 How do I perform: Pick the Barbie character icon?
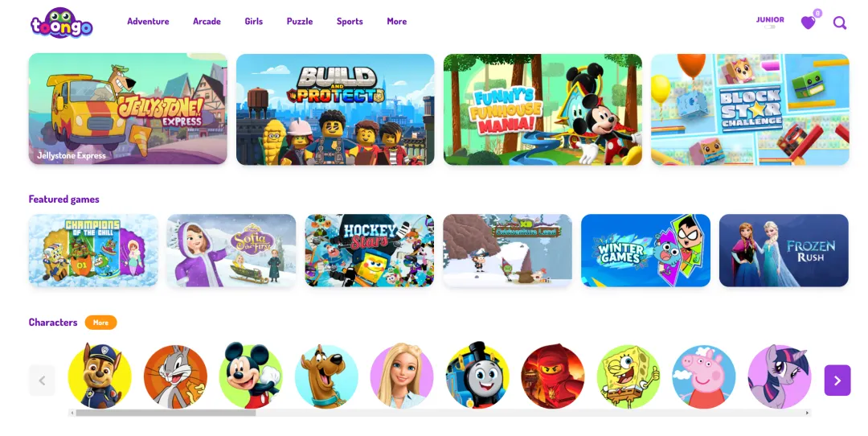(x=402, y=376)
